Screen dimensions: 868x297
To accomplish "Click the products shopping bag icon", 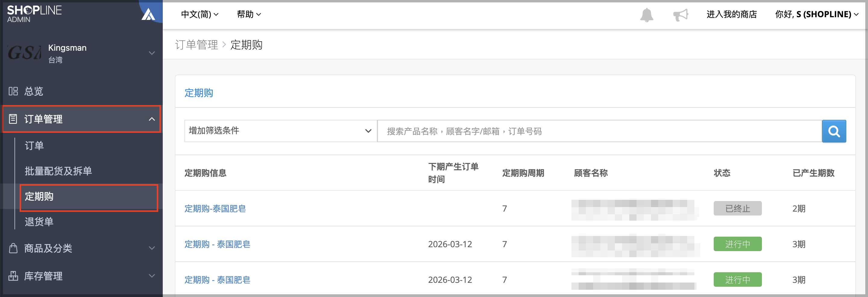I will (x=13, y=248).
